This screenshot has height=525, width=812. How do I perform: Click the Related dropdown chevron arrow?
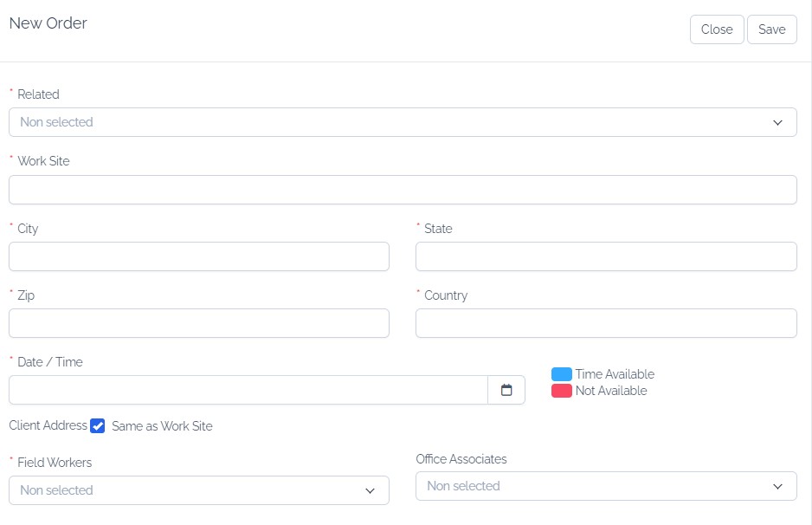point(777,123)
